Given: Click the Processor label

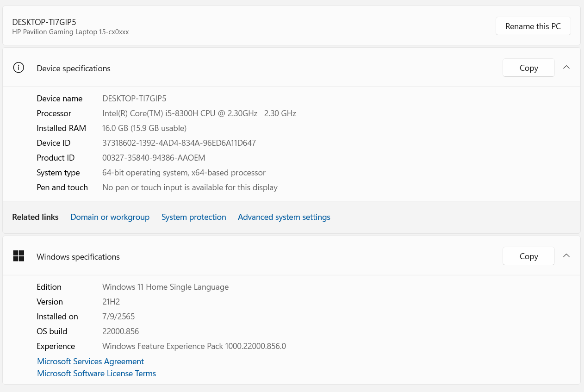Looking at the screenshot, I should (54, 113).
